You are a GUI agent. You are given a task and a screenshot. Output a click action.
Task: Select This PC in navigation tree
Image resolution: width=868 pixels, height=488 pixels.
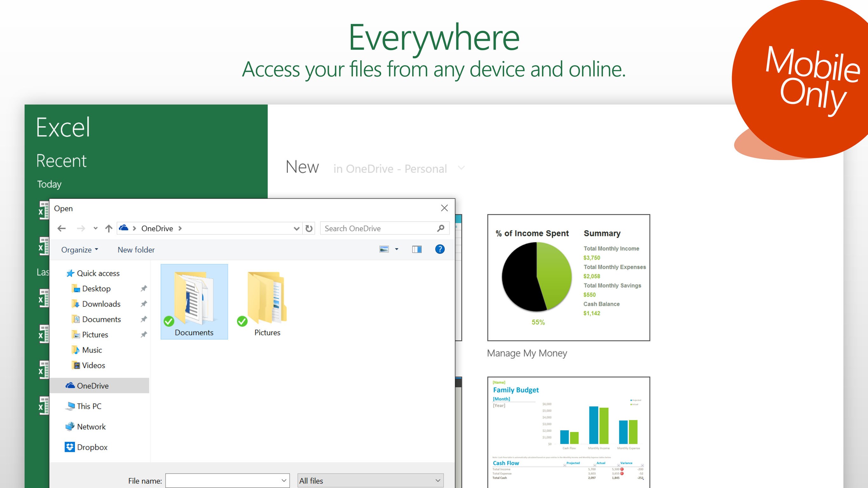(89, 406)
